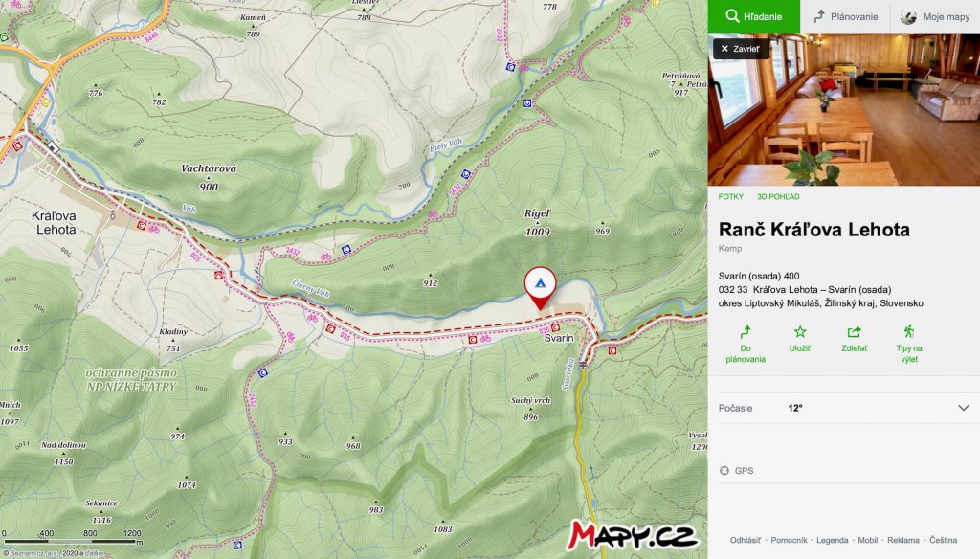Click the Pomocník help link
This screenshot has height=559, width=980.
(x=789, y=540)
